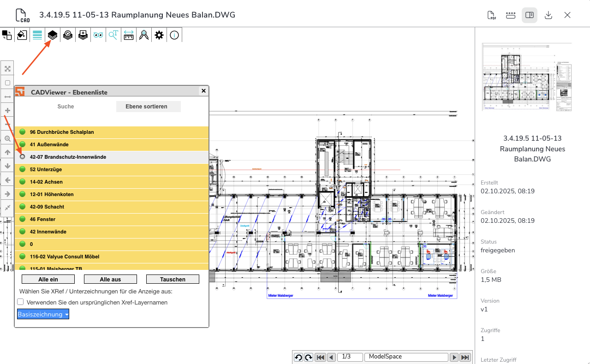Open the layers list tool in toolbar
This screenshot has height=364, width=590.
click(x=53, y=35)
